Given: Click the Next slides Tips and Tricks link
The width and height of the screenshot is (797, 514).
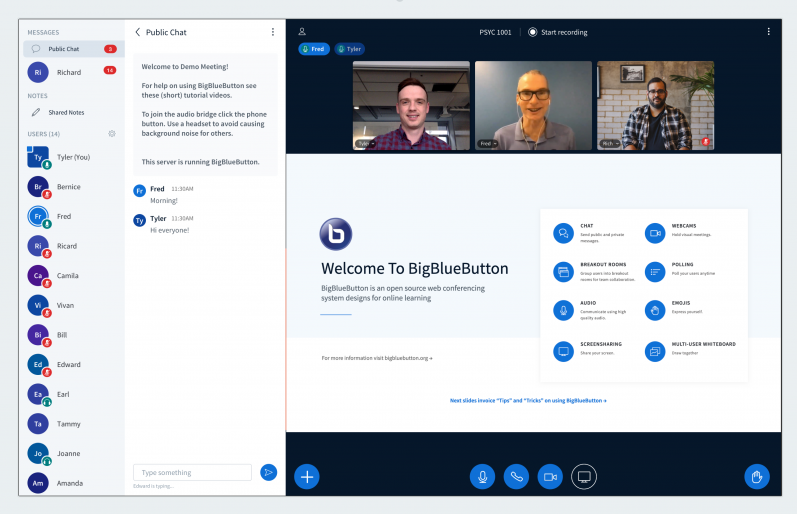Looking at the screenshot, I should pyautogui.click(x=528, y=401).
